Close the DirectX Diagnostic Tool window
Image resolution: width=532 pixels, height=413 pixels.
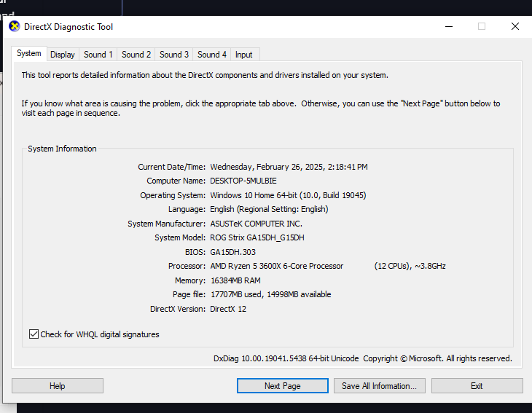coord(515,26)
